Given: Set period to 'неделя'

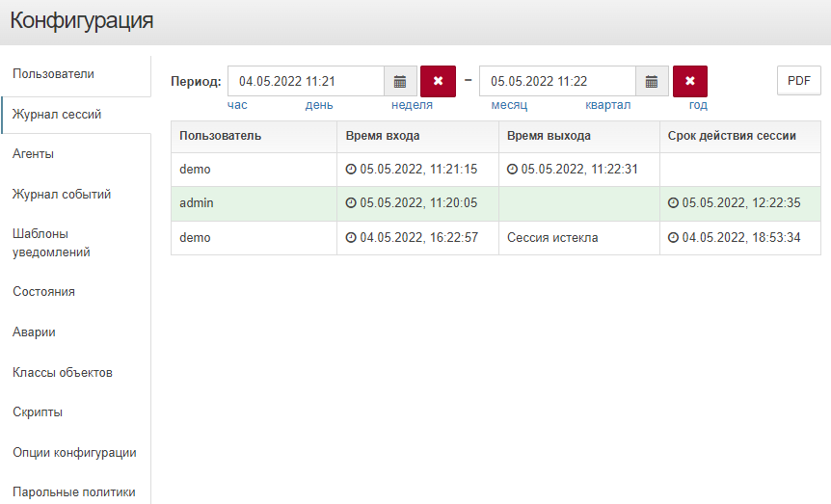Looking at the screenshot, I should (412, 105).
